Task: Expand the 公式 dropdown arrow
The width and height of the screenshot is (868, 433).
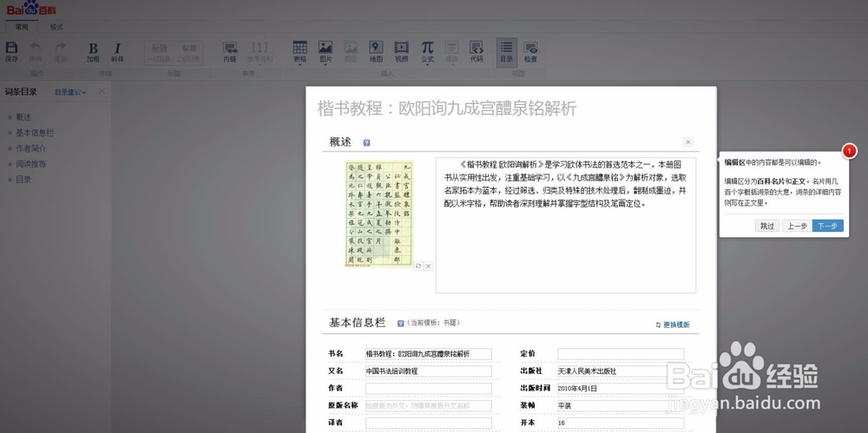Action: (427, 65)
